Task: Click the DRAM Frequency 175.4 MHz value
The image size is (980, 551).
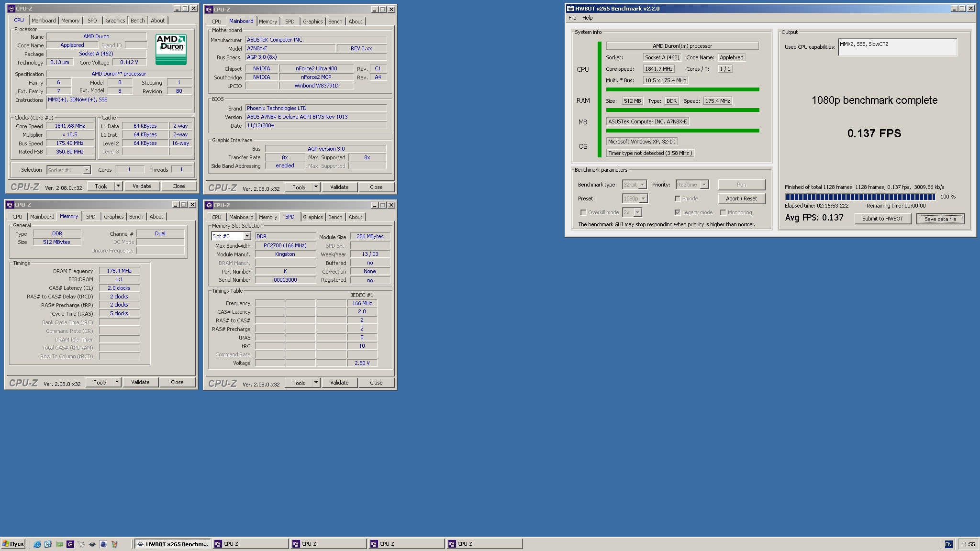Action: pos(119,271)
